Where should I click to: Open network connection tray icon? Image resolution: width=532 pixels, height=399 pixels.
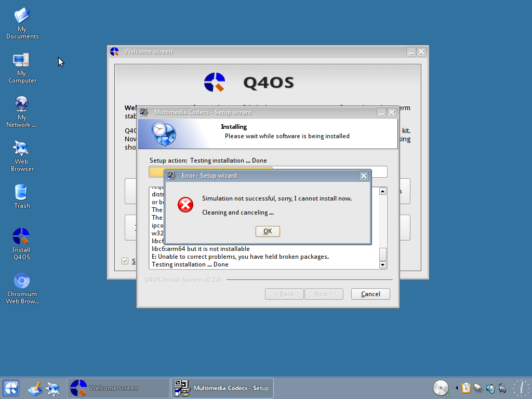click(x=478, y=388)
